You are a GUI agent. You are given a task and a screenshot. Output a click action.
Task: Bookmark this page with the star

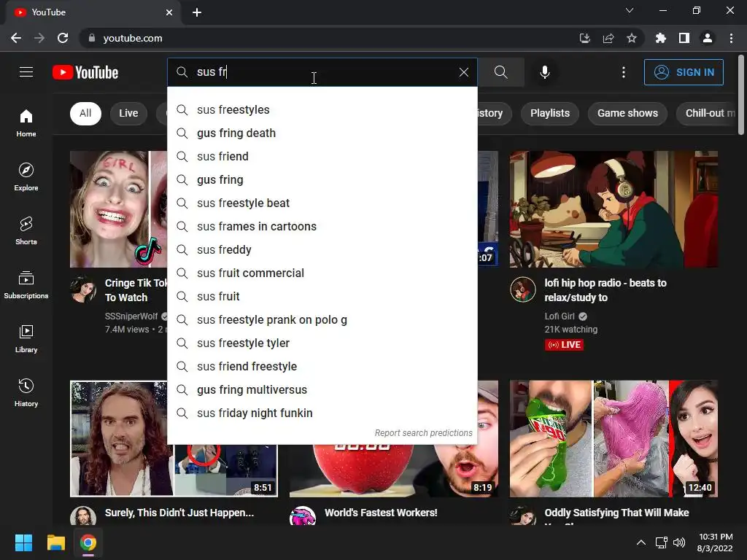(632, 38)
